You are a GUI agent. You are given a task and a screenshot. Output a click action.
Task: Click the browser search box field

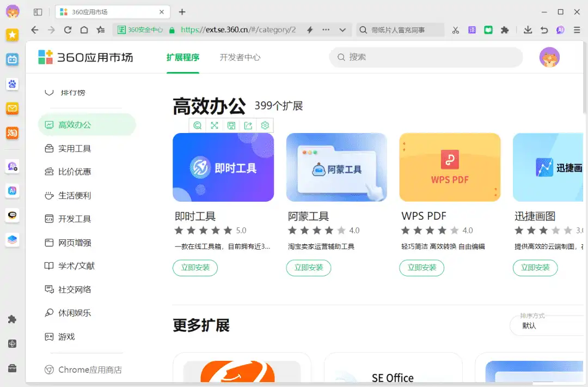[401, 30]
